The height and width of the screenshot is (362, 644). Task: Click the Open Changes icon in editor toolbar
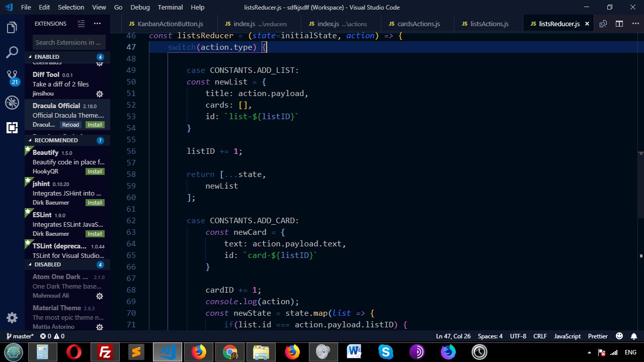click(x=603, y=24)
